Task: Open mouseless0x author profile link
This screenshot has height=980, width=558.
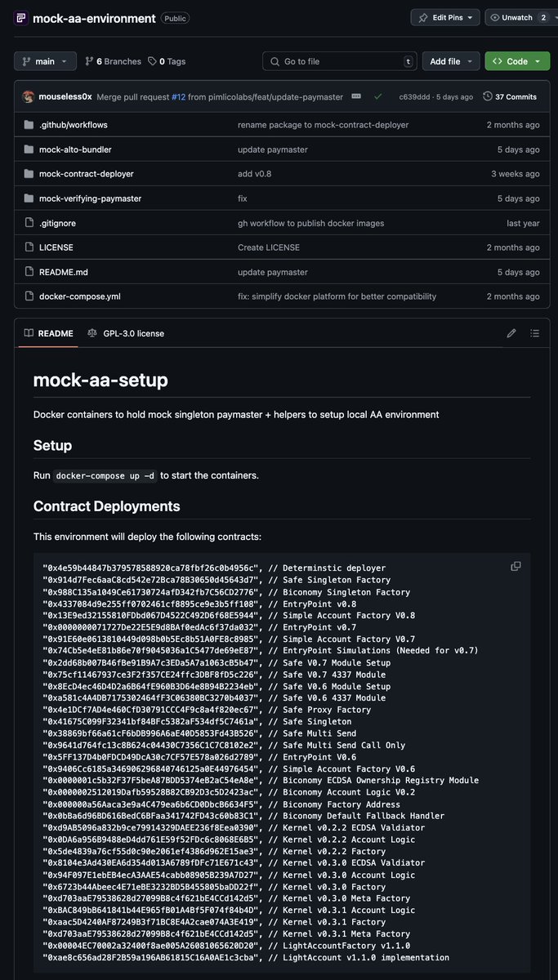Action: coord(65,96)
